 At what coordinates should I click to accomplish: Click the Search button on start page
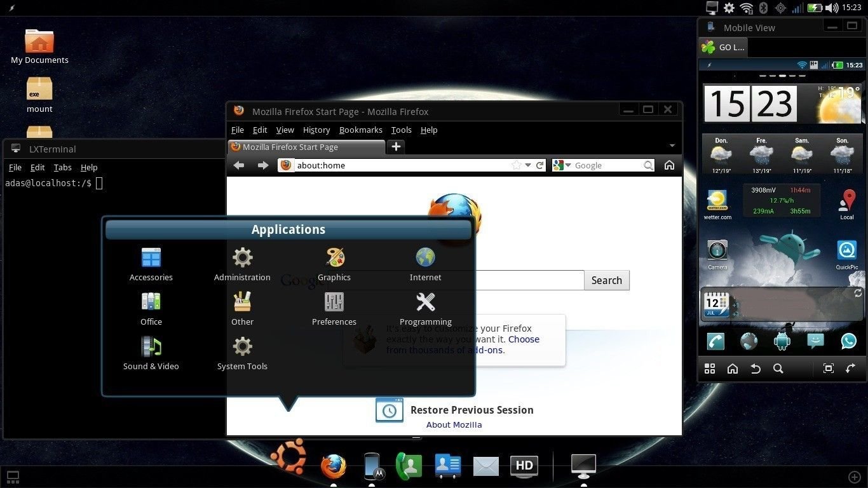607,280
